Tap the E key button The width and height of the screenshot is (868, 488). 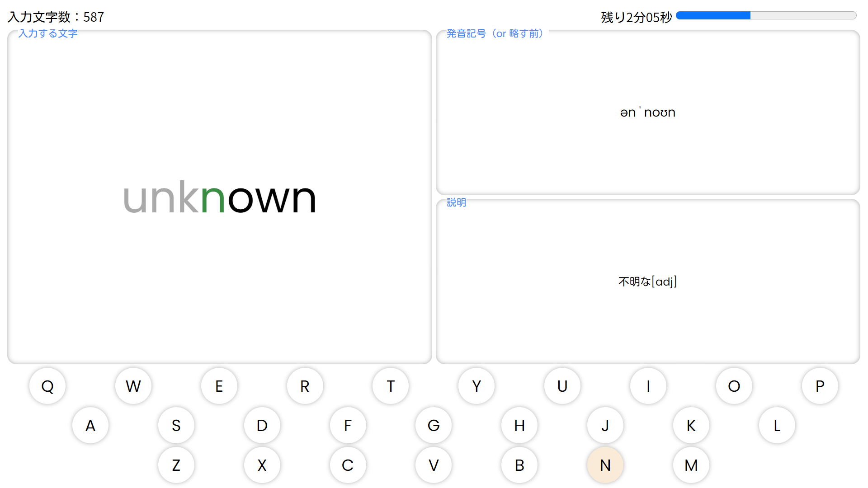coord(219,386)
